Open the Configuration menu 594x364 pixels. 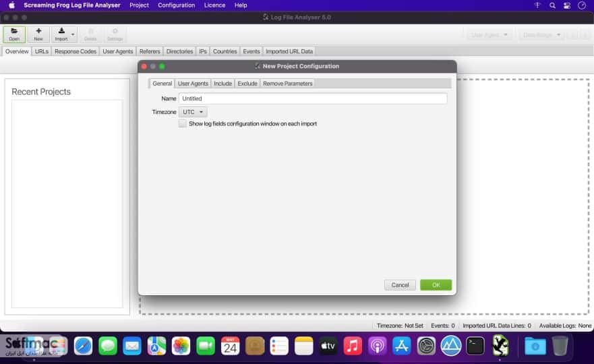[176, 5]
